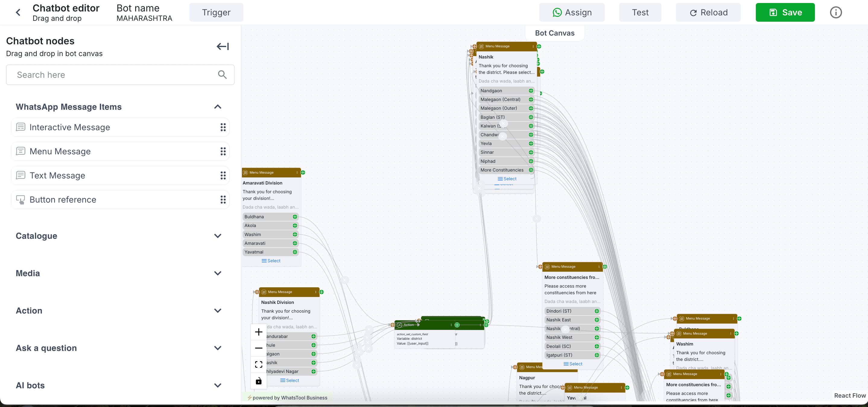Viewport: 868px width, 407px height.
Task: Click the zoom in plus control
Action: [x=258, y=332]
